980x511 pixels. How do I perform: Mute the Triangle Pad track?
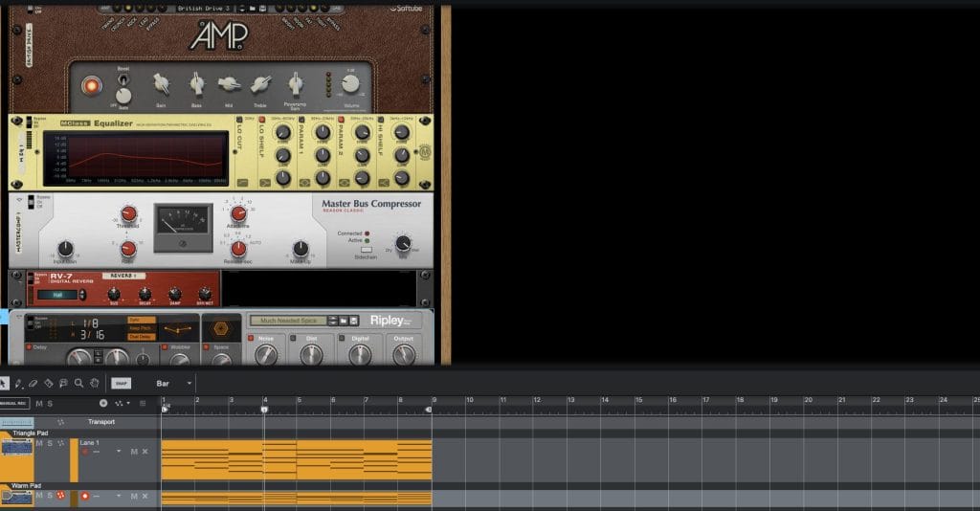(39, 443)
